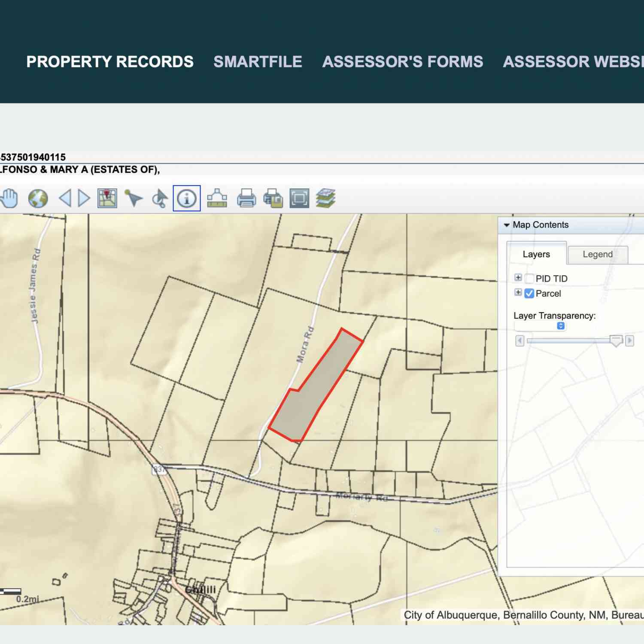The height and width of the screenshot is (644, 644).
Task: Go to previous map extent arrow
Action: pos(65,198)
